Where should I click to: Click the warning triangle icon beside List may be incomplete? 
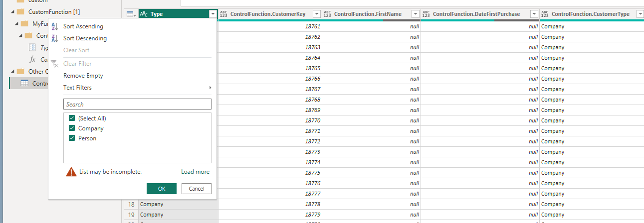(71, 172)
